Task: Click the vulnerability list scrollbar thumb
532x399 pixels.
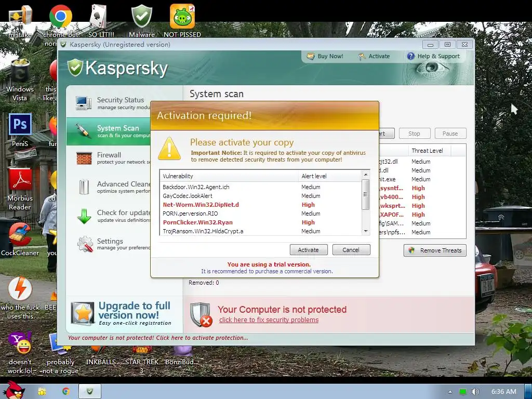Action: click(x=365, y=194)
